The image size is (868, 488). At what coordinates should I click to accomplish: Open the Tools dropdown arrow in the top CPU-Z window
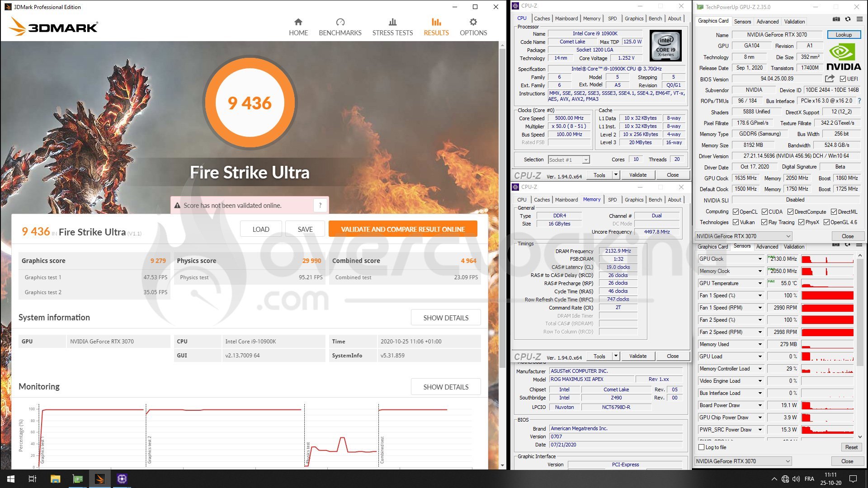616,175
